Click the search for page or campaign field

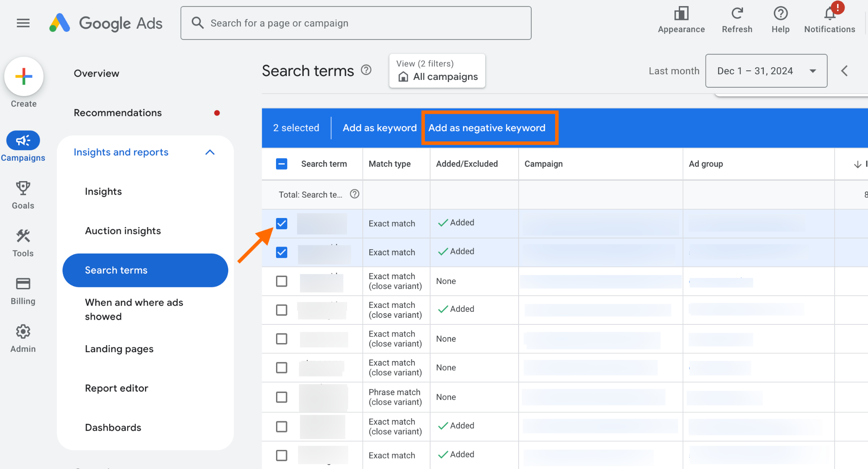tap(356, 23)
